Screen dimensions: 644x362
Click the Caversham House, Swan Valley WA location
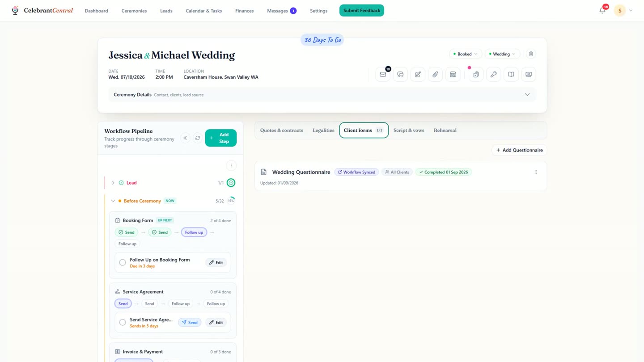point(221,77)
